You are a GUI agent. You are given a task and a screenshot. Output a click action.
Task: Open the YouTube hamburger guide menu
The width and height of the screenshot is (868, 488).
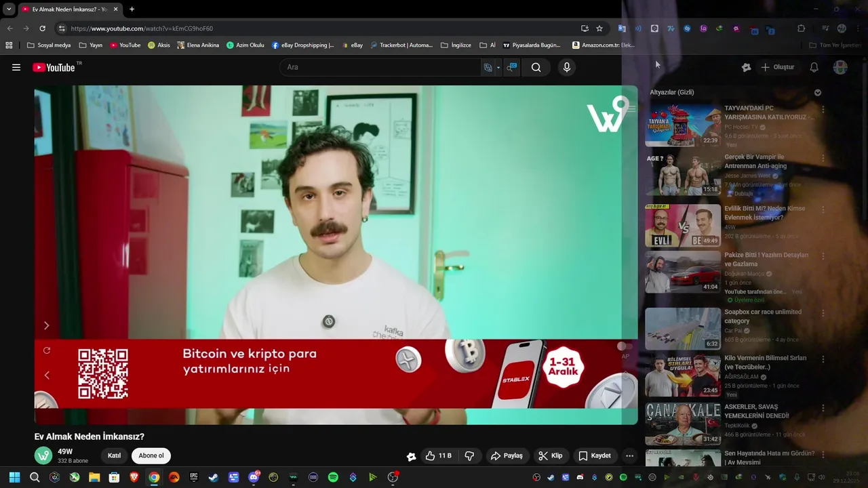16,67
